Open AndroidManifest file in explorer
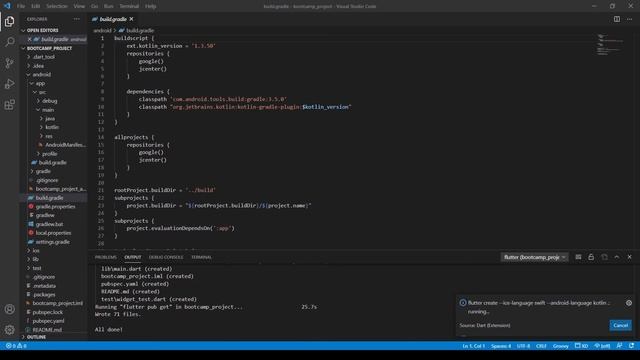This screenshot has width=640, height=360. pos(65,145)
